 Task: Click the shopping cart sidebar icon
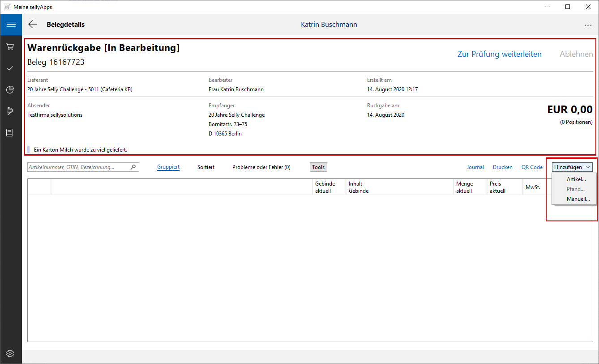(x=10, y=47)
